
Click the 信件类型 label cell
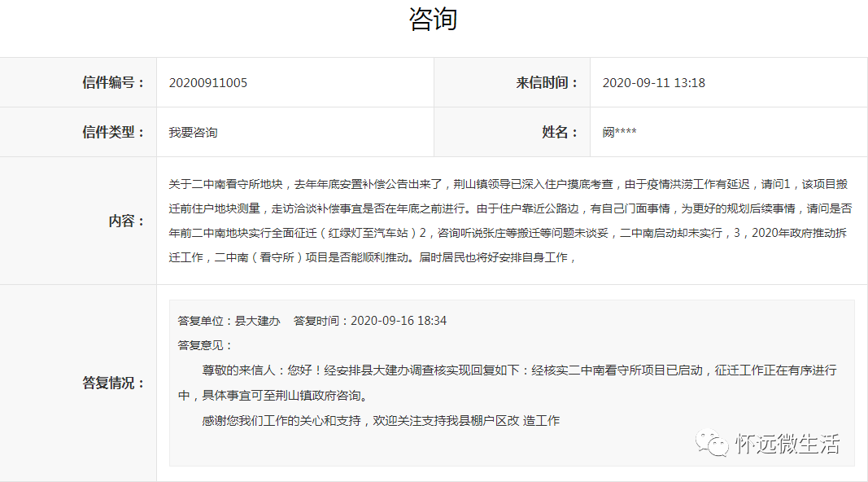coord(113,132)
